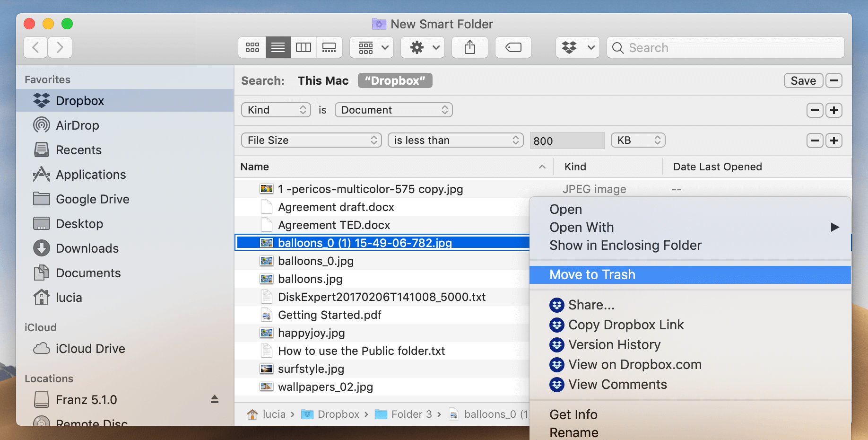Choose Copy Dropbox Link
The image size is (868, 440).
pos(690,325)
